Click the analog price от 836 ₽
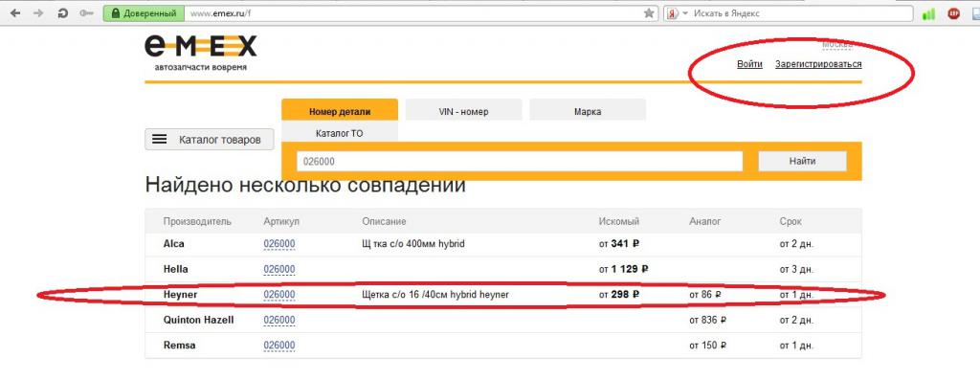Screen dimensions: 980x380 pyautogui.click(x=708, y=320)
